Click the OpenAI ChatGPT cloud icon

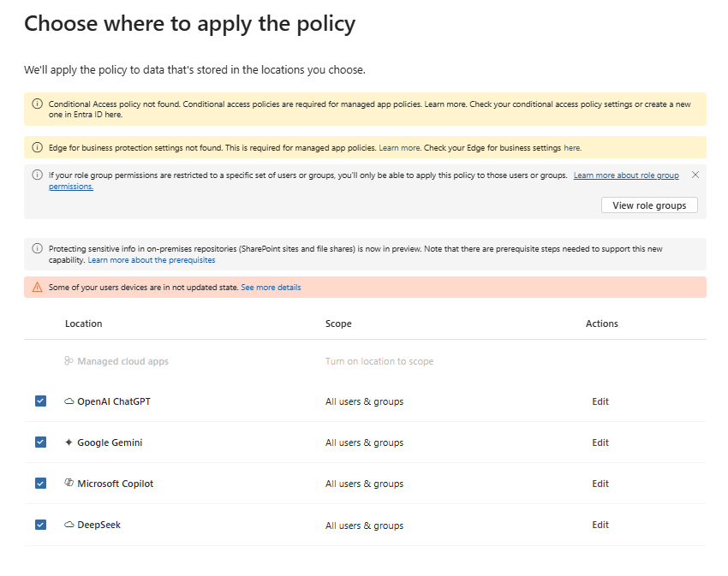[69, 401]
